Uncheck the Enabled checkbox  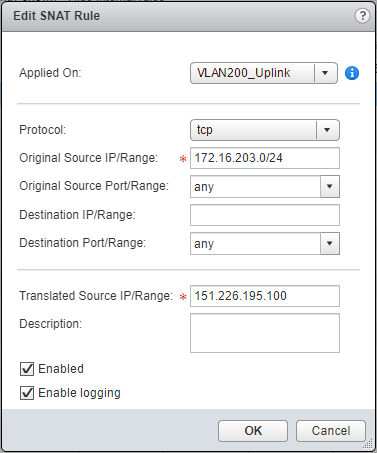27,369
